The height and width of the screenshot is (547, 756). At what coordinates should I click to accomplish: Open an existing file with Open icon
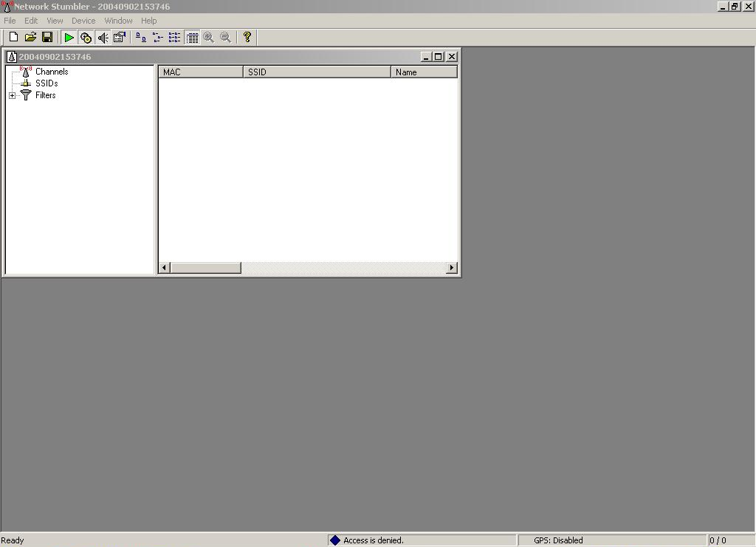30,37
